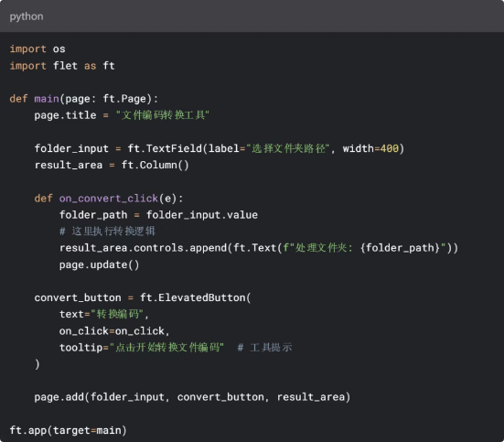Click the 'main' function name
The image size is (504, 442).
[x=47, y=99]
